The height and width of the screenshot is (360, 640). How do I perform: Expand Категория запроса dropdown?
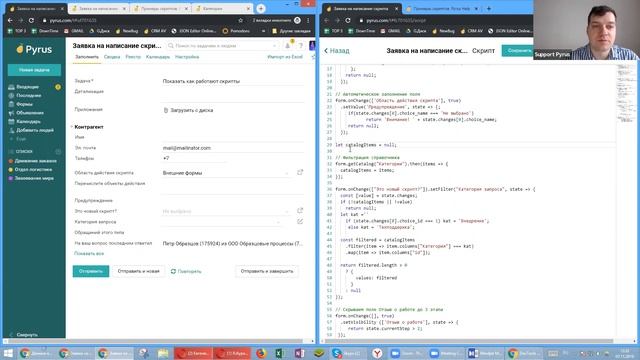tap(278, 222)
